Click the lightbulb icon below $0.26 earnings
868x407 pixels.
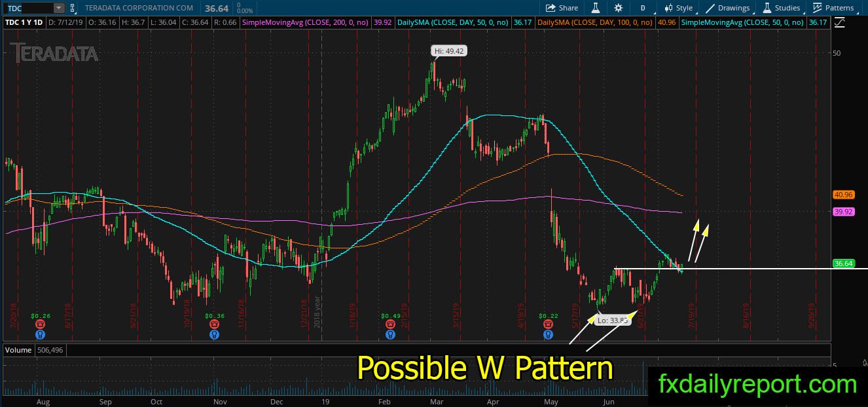(41, 334)
